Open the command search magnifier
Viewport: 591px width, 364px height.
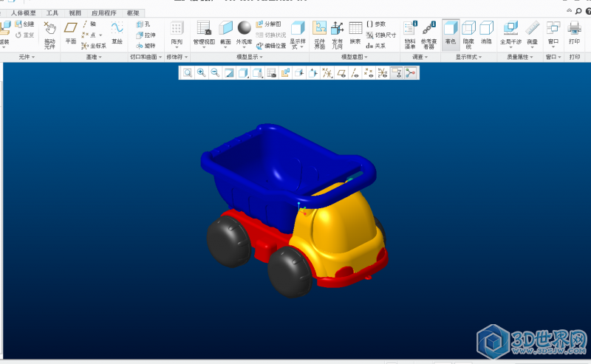pos(578,11)
